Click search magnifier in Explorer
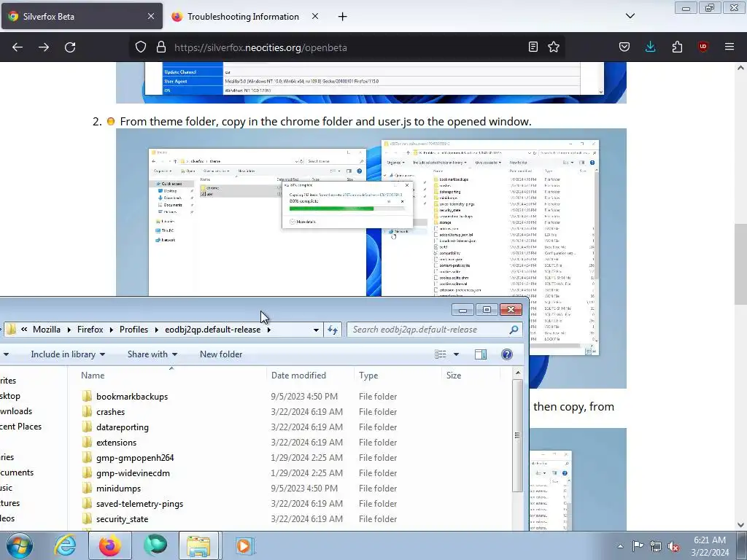The width and height of the screenshot is (747, 560). pos(514,330)
